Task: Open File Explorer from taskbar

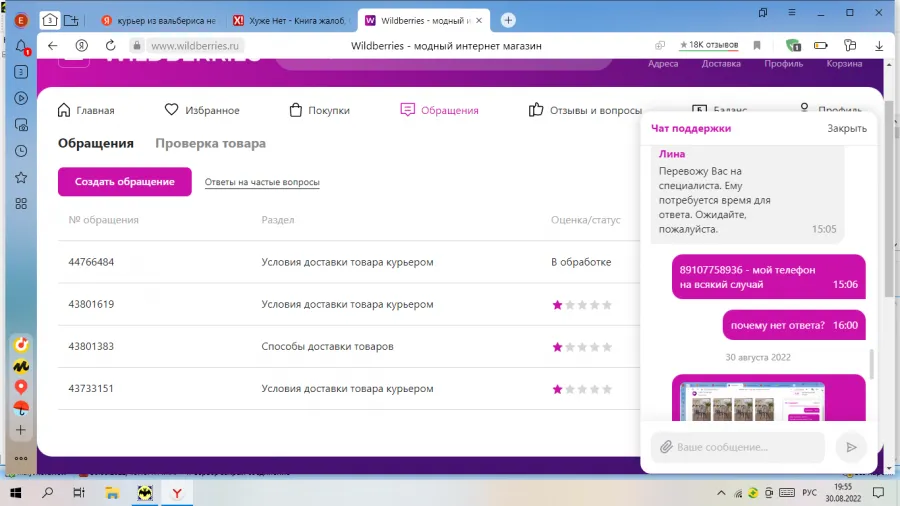Action: (112, 493)
